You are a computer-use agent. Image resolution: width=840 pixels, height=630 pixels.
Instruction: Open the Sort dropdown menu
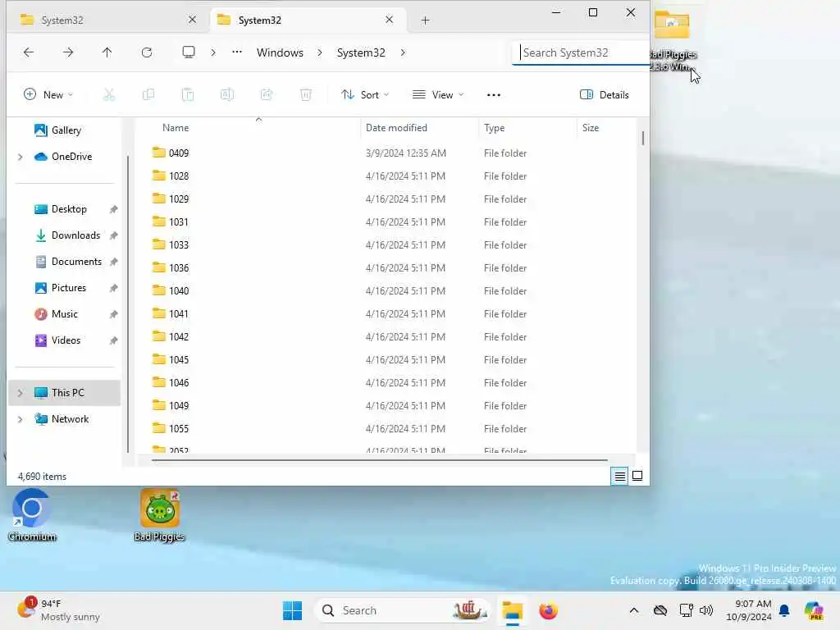point(365,95)
